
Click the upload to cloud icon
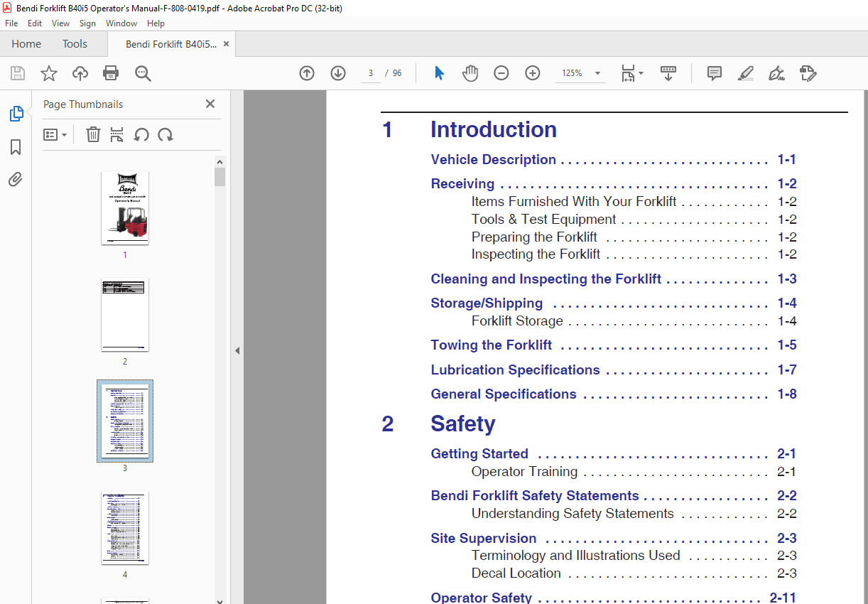[80, 73]
